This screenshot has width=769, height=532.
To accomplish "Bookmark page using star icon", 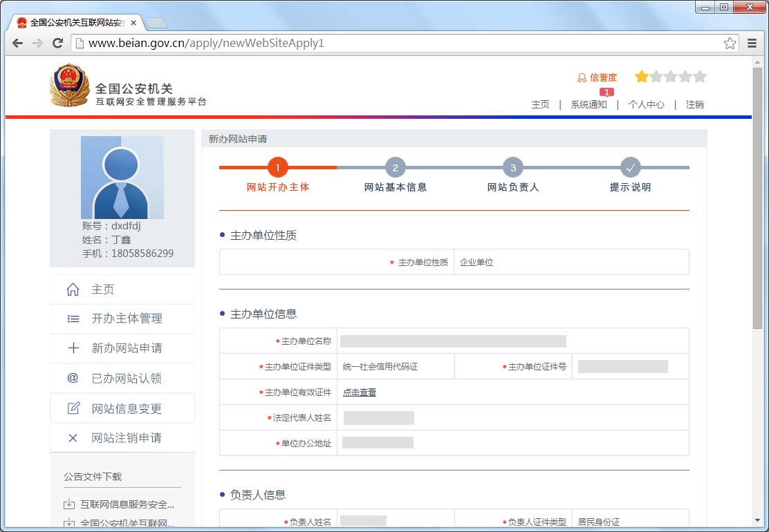I will click(x=730, y=43).
